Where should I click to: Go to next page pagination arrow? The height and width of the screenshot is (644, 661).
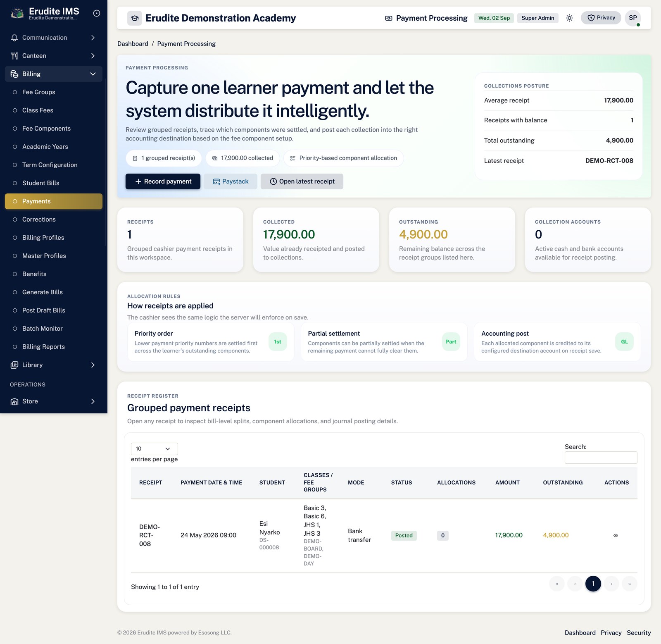click(x=611, y=584)
